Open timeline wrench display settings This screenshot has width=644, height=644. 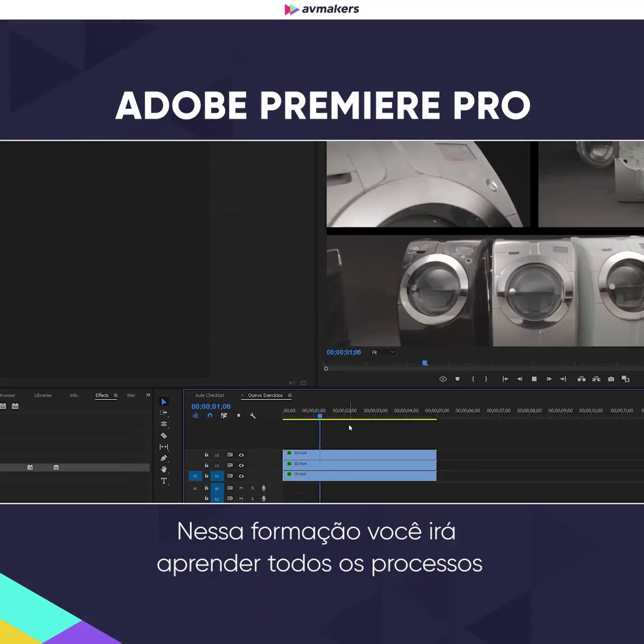[253, 416]
